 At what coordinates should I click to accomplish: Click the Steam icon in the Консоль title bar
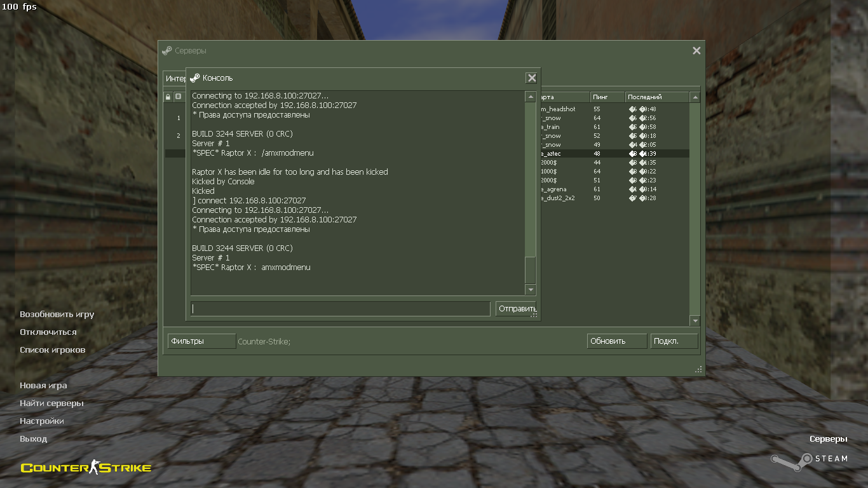point(195,78)
